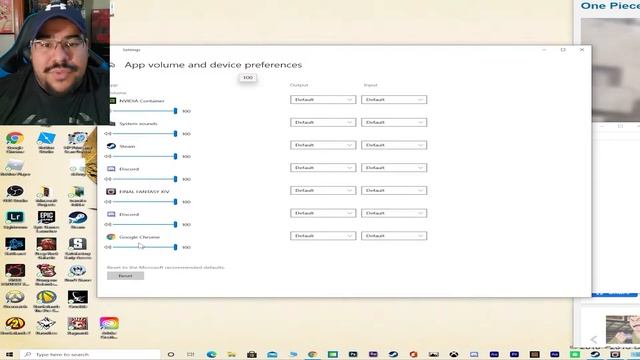The image size is (640, 360).
Task: Open Mail app from taskbar
Action: click(272, 354)
